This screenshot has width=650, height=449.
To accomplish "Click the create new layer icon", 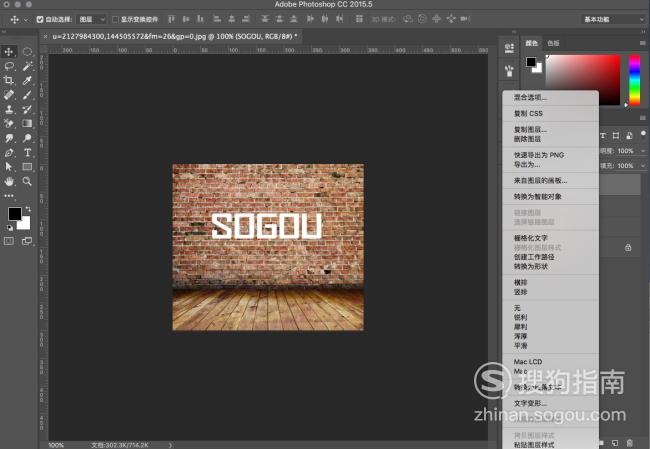I will point(615,443).
